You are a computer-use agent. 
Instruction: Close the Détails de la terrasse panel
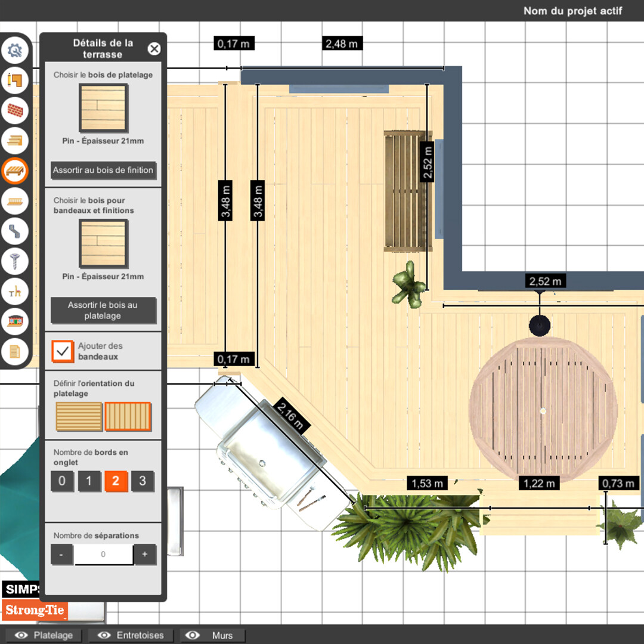pyautogui.click(x=154, y=49)
